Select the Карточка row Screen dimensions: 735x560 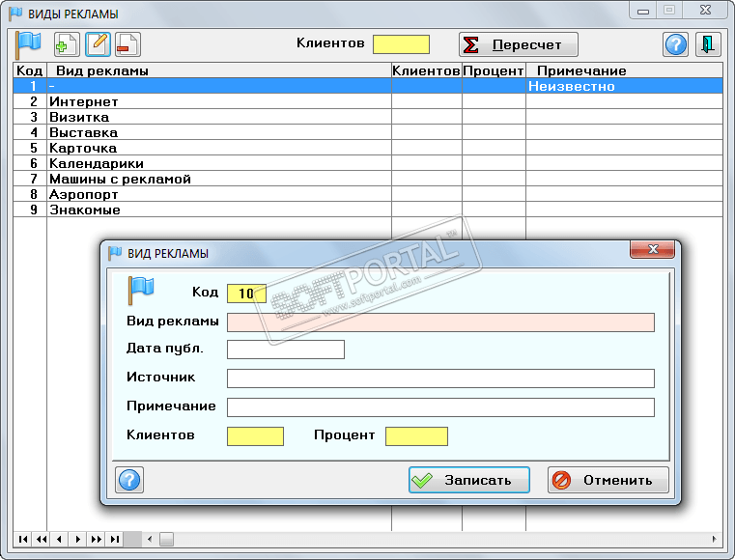(x=368, y=148)
